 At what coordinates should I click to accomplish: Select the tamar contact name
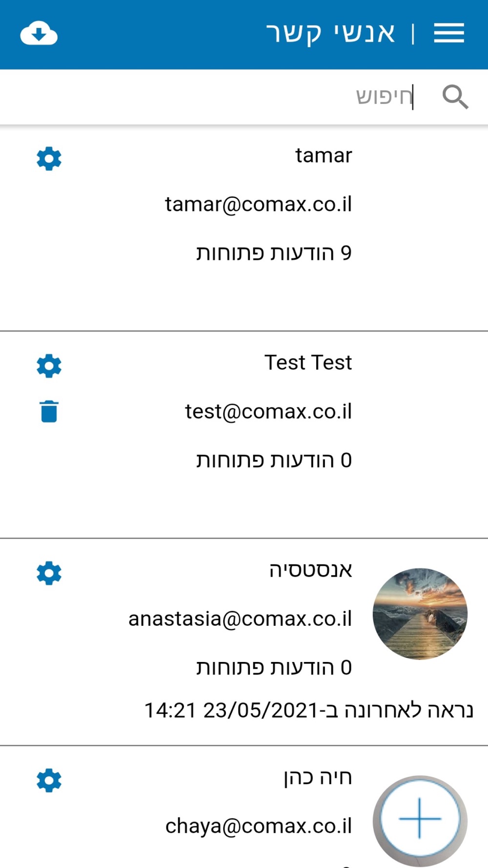[323, 156]
